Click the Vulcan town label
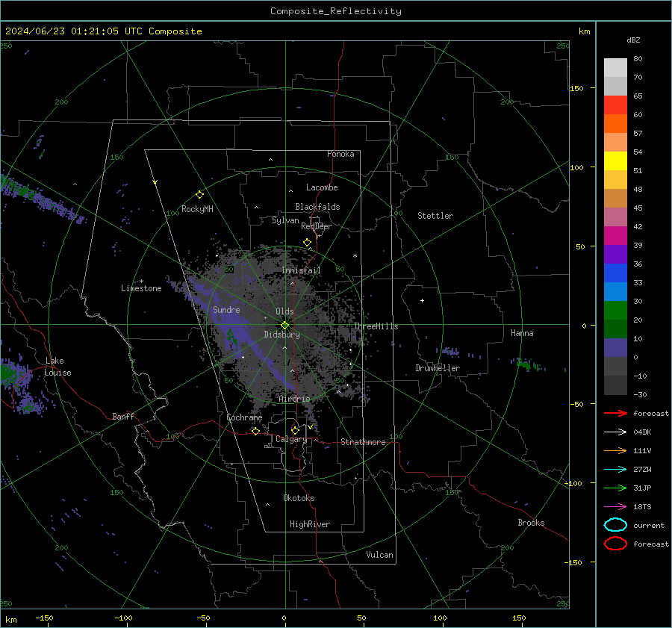 pyautogui.click(x=380, y=555)
